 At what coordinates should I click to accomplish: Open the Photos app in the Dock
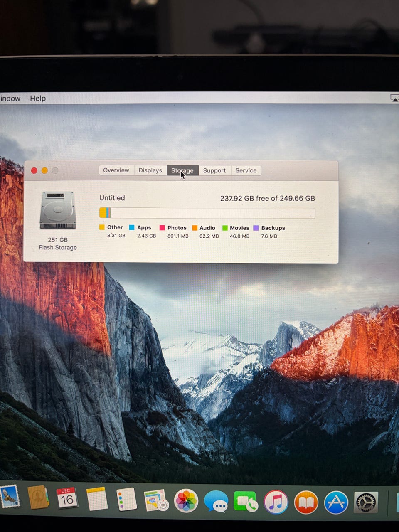[186, 501]
